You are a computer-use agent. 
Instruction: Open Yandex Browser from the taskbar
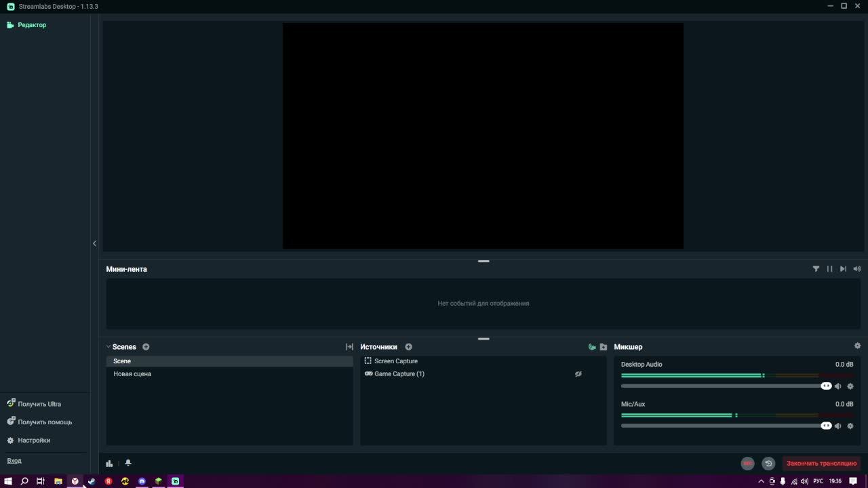(x=75, y=481)
